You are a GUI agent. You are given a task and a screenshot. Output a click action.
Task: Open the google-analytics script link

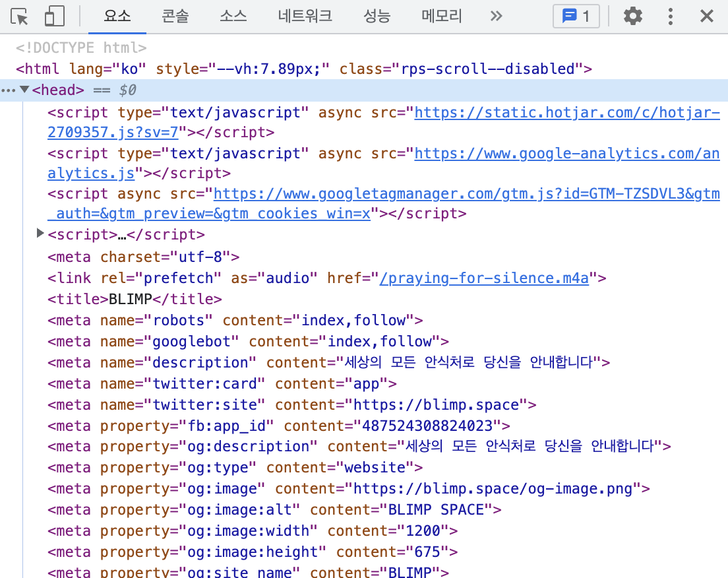coord(384,163)
